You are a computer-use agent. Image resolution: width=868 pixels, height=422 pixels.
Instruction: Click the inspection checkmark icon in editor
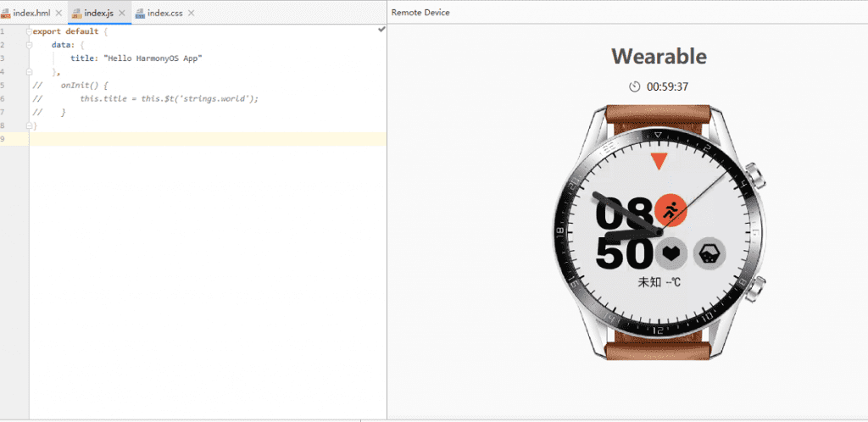tap(381, 30)
